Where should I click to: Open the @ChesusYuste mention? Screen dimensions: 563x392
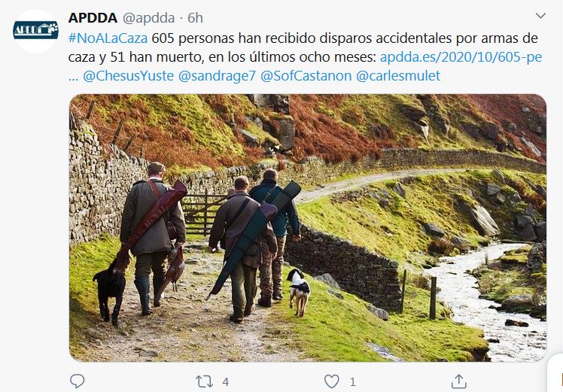pyautogui.click(x=128, y=76)
